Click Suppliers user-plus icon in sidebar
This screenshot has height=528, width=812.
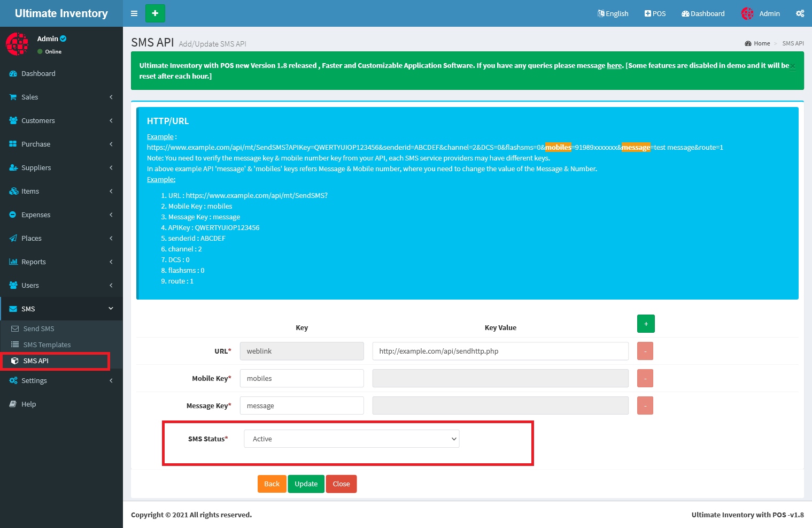click(13, 168)
